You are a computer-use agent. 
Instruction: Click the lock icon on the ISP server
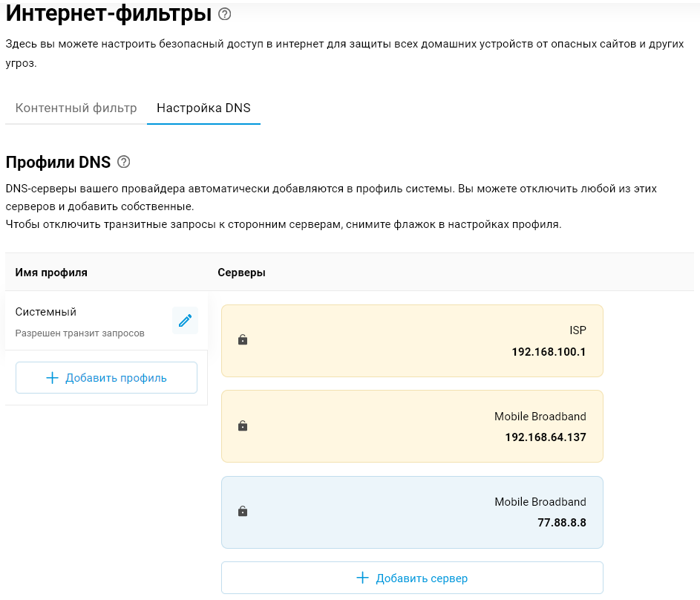click(242, 340)
